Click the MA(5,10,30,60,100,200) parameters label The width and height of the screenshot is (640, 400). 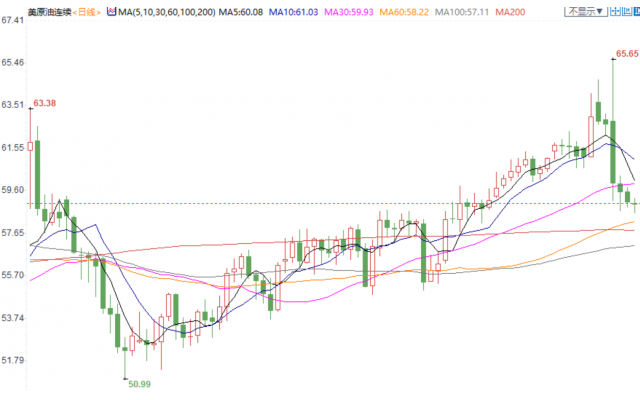(167, 12)
